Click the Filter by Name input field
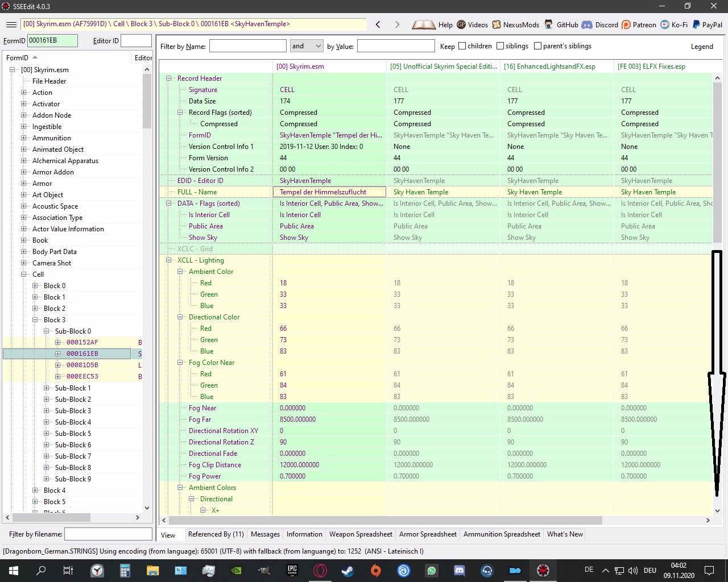Screen dimensions: 728x582 (247, 46)
